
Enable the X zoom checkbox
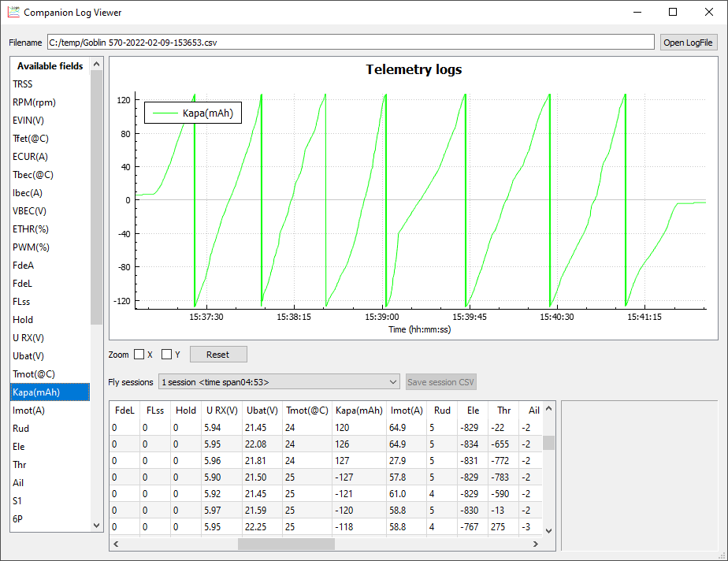(x=139, y=354)
